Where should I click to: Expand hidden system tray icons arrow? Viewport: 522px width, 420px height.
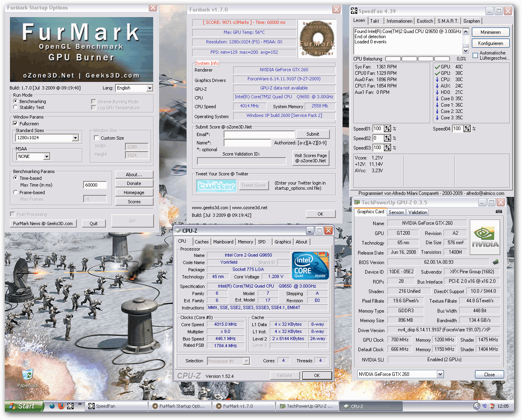click(x=477, y=406)
